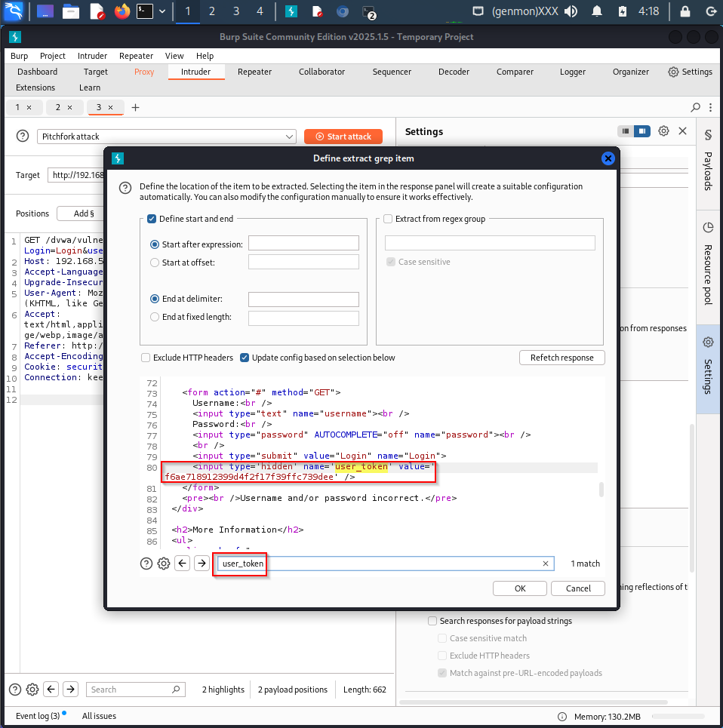This screenshot has width=723, height=728.
Task: Switch to the Repeater tab
Action: click(254, 72)
